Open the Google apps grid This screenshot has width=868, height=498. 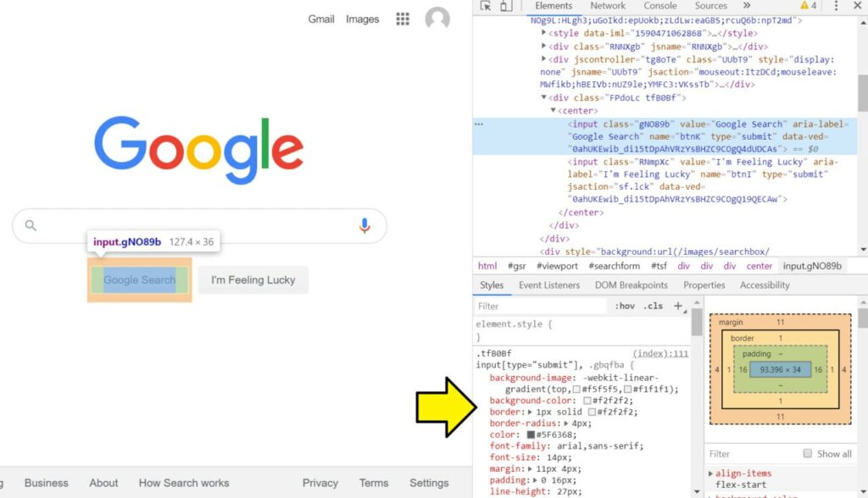tap(403, 19)
